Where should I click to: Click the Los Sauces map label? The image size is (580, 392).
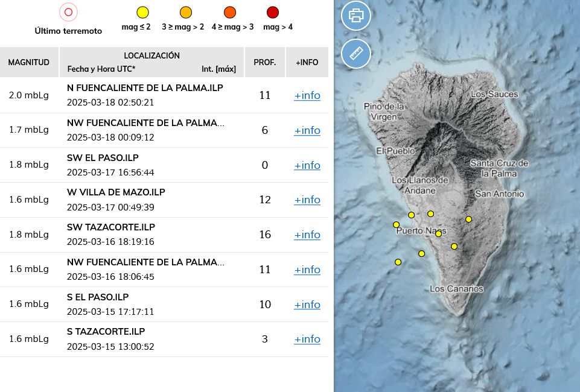(x=494, y=94)
